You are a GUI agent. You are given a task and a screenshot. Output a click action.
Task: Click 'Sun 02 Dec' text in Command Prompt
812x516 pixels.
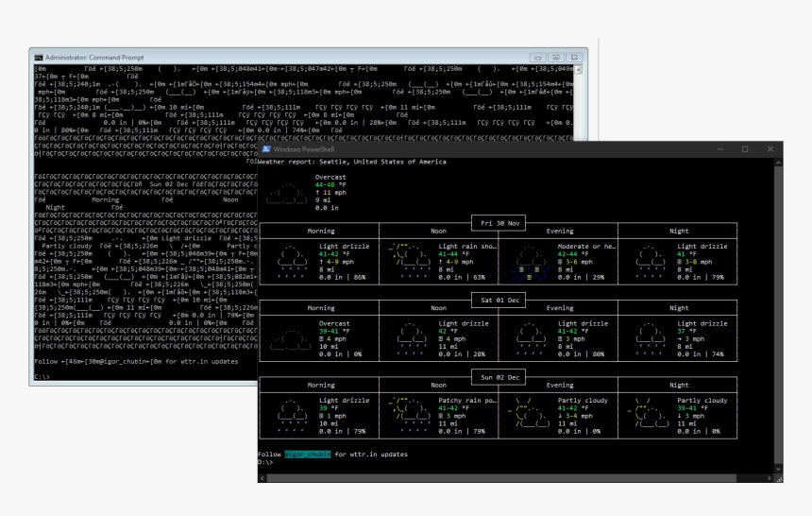pyautogui.click(x=169, y=184)
